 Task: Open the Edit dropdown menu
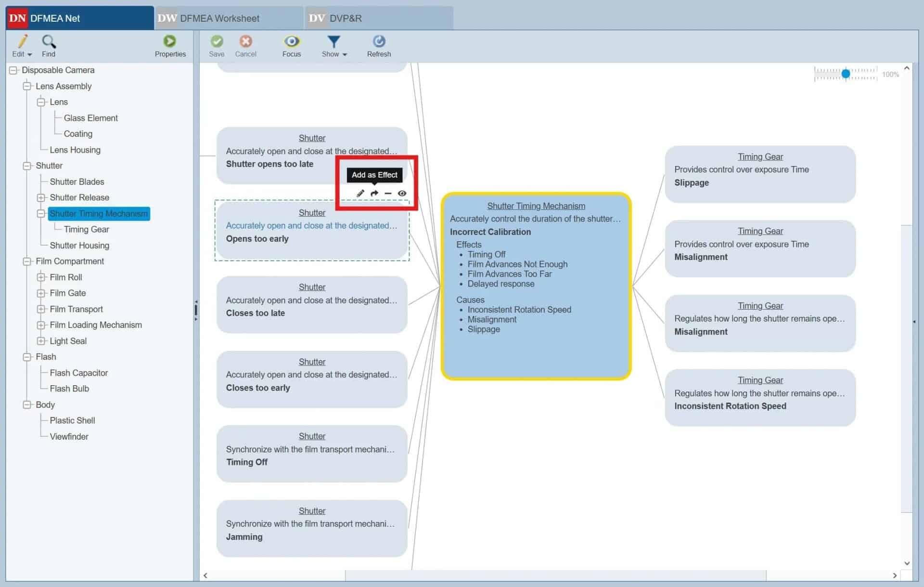tap(22, 46)
